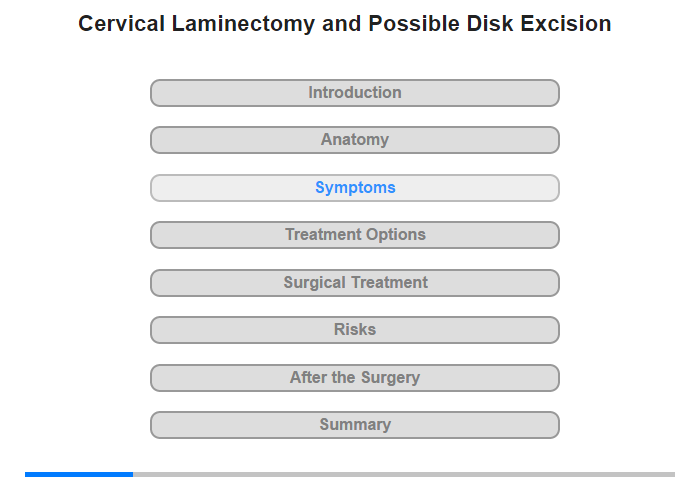Jump to the Summary section

[x=354, y=425]
